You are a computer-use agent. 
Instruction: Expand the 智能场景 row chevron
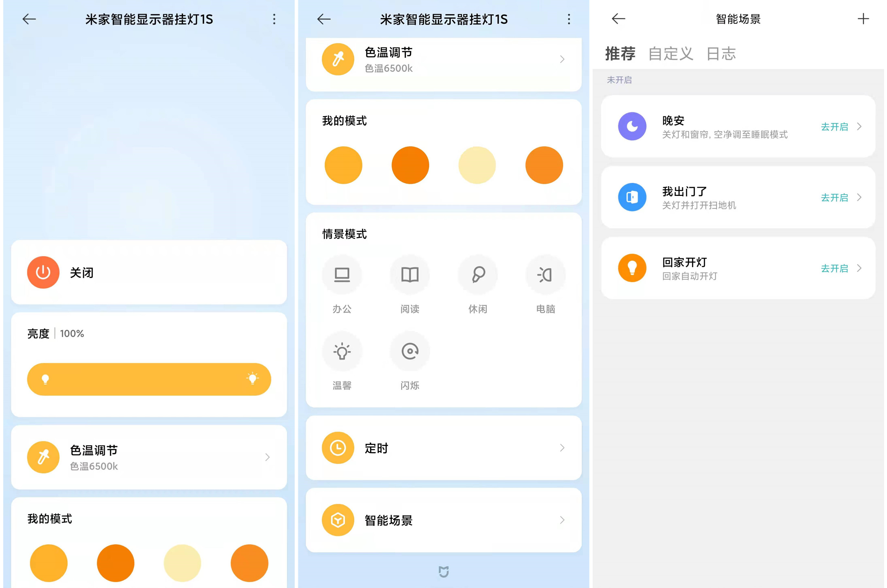[x=562, y=520]
